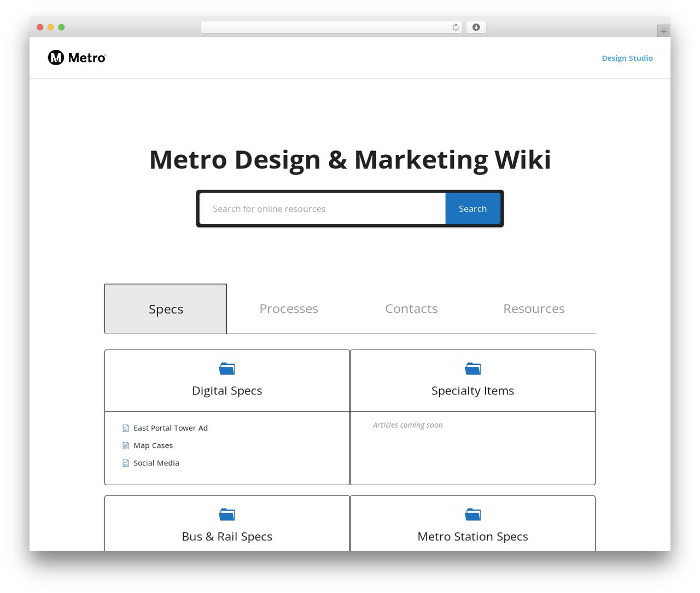This screenshot has width=700, height=593.
Task: Open the Specialty Items category heading
Action: 473,391
